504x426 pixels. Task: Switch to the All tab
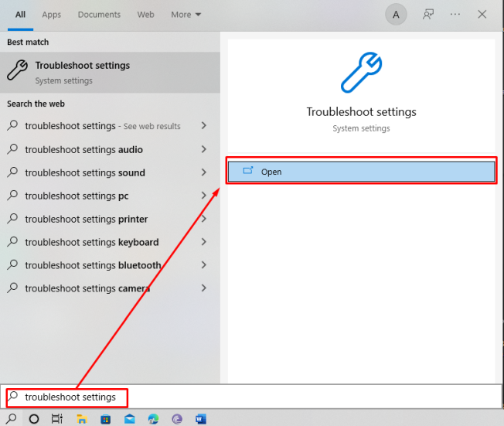pos(20,15)
